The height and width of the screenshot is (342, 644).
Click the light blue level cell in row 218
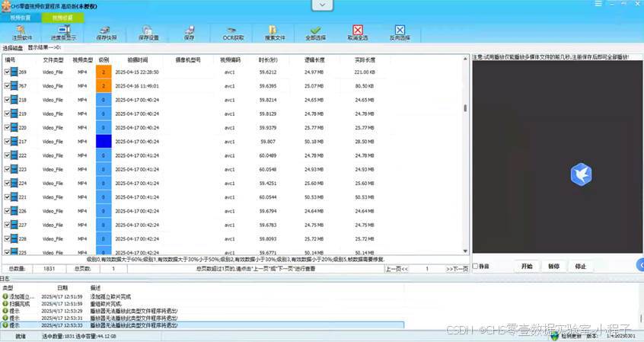pyautogui.click(x=104, y=100)
